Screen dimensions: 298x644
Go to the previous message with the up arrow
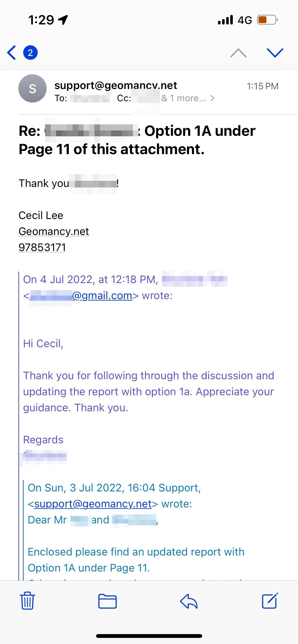pyautogui.click(x=238, y=53)
